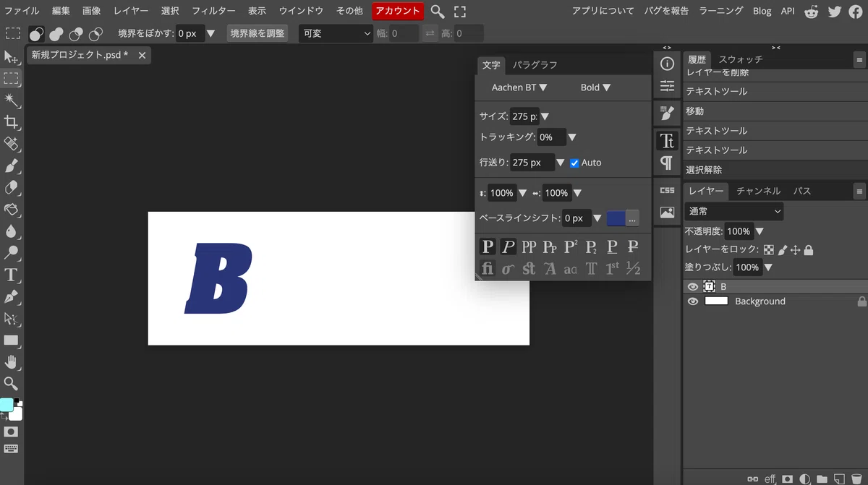Image resolution: width=868 pixels, height=485 pixels.
Task: Click the cyan foreground color swatch
Action: point(7,405)
